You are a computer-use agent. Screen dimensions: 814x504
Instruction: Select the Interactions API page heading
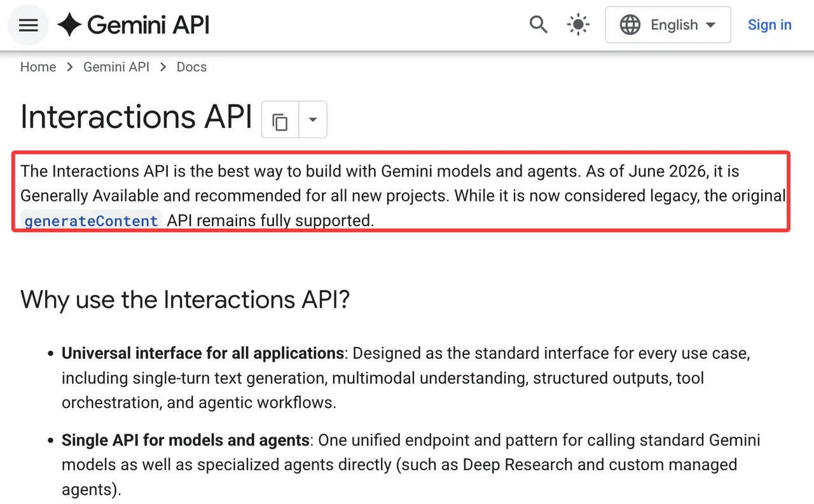pyautogui.click(x=137, y=118)
